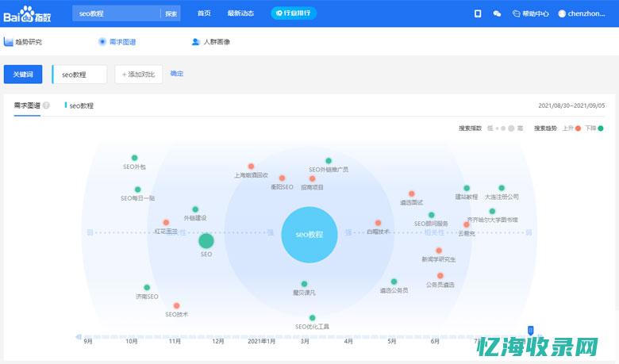The height and width of the screenshot is (364, 619).
Task: Click 添加对比 to add comparison
Action: click(139, 74)
